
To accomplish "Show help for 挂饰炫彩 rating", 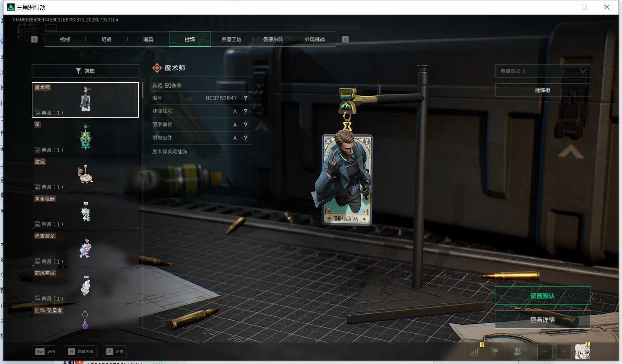I will tap(246, 111).
